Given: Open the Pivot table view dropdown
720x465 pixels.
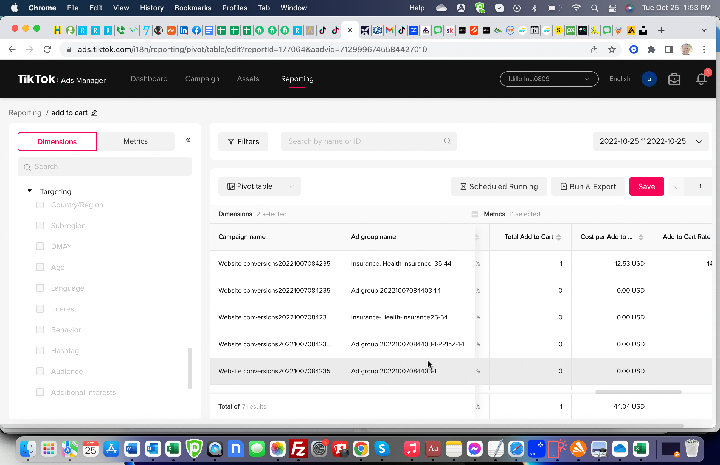Looking at the screenshot, I should coord(260,186).
